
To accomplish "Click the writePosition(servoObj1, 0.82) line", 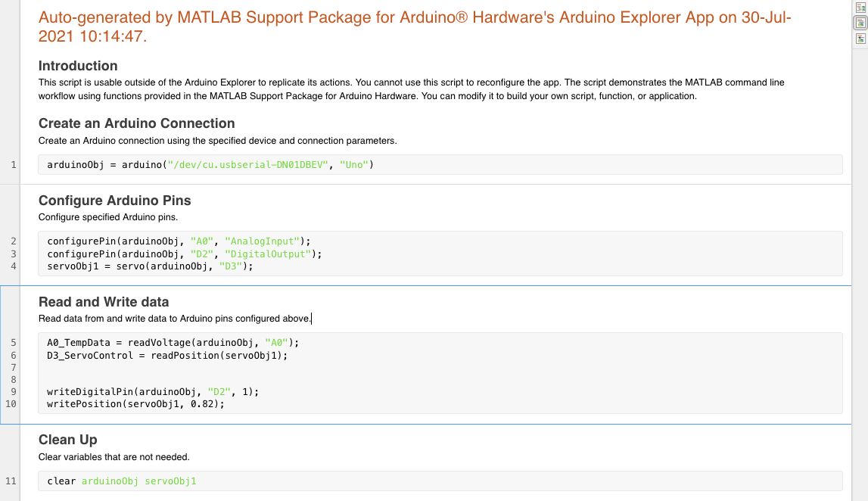I will (136, 404).
